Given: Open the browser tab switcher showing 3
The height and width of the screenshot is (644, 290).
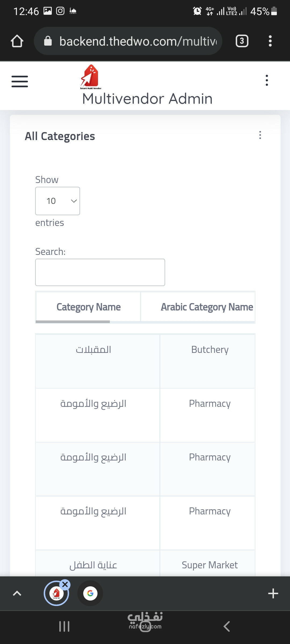Looking at the screenshot, I should pos(242,41).
